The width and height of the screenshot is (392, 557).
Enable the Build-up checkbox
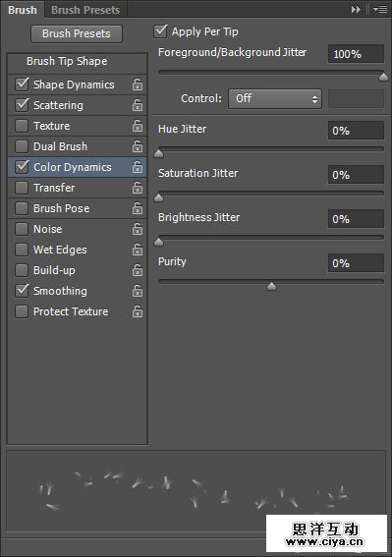(x=22, y=270)
